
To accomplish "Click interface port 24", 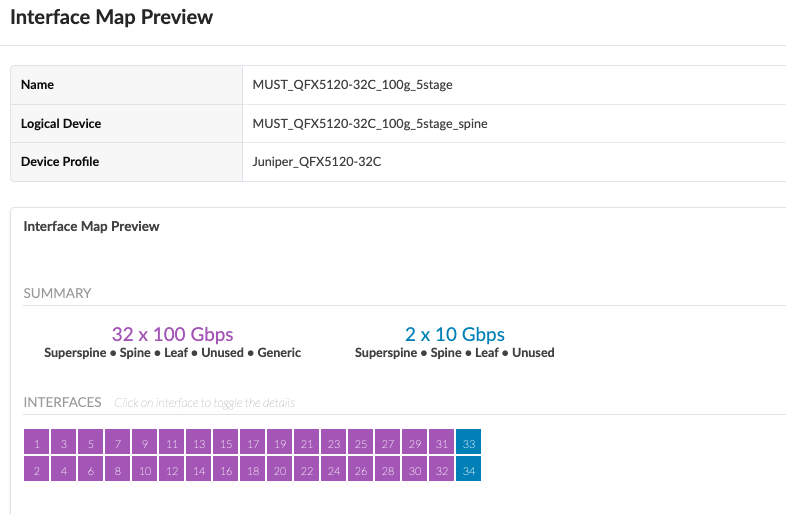I will (333, 470).
